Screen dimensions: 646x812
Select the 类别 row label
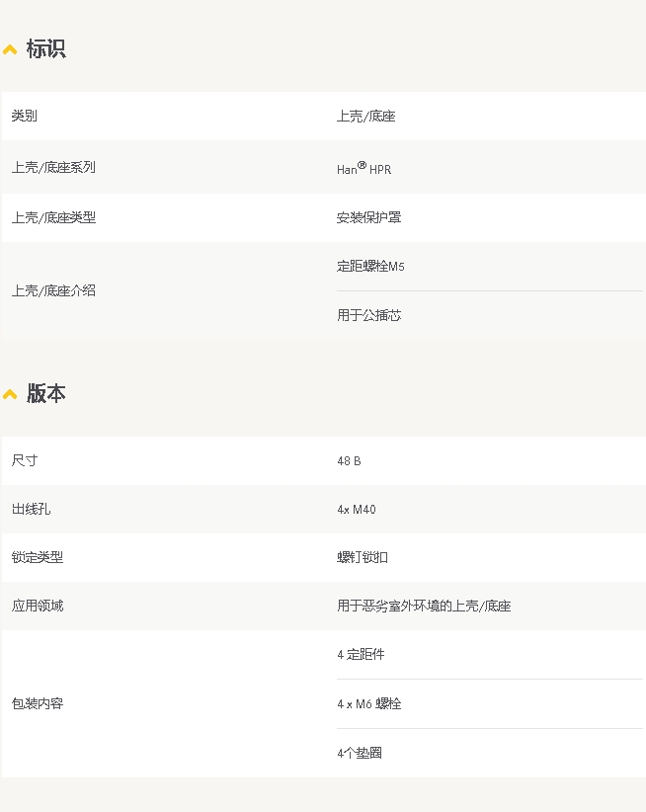[25, 117]
